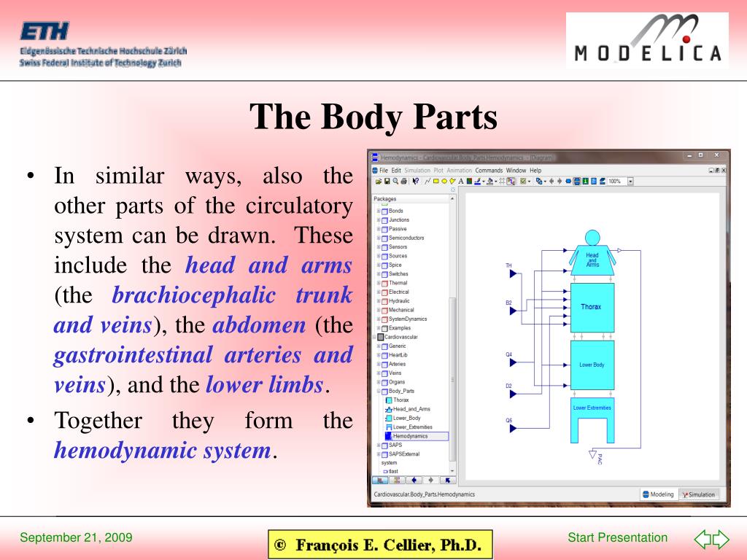The height and width of the screenshot is (560, 747).
Task: Select the Line drawing tool
Action: click(427, 181)
